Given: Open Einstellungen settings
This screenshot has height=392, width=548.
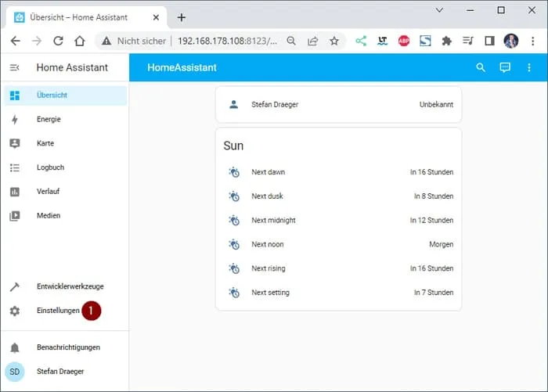Looking at the screenshot, I should (57, 311).
